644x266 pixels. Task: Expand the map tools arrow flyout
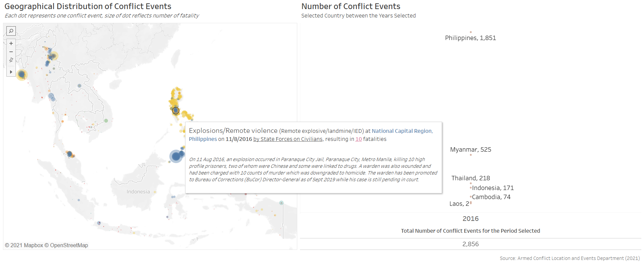tap(11, 72)
